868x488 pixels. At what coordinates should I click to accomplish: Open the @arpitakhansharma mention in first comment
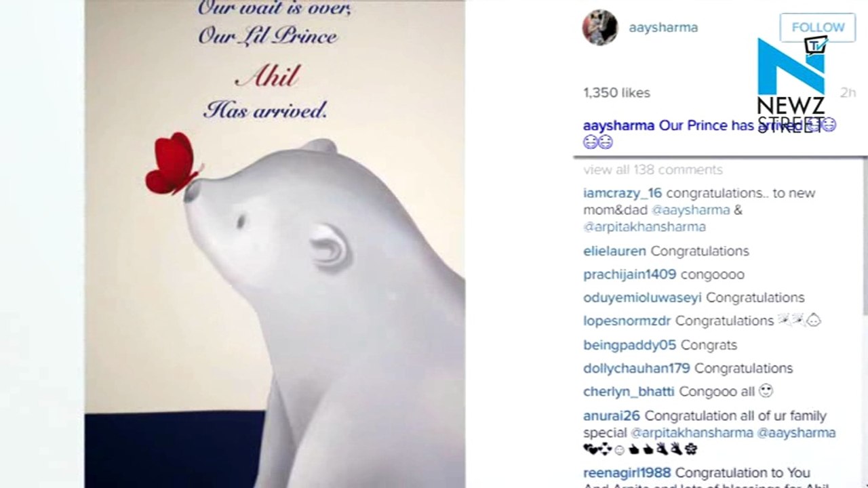coord(644,227)
